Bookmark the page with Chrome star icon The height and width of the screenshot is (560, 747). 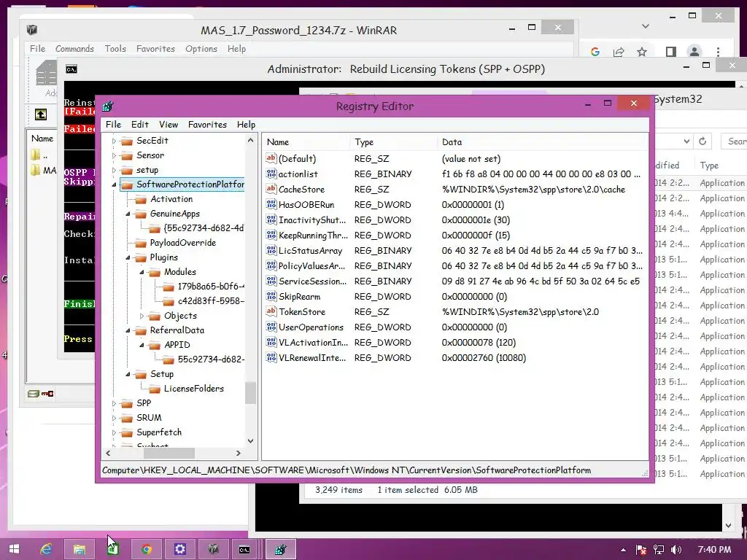(642, 52)
